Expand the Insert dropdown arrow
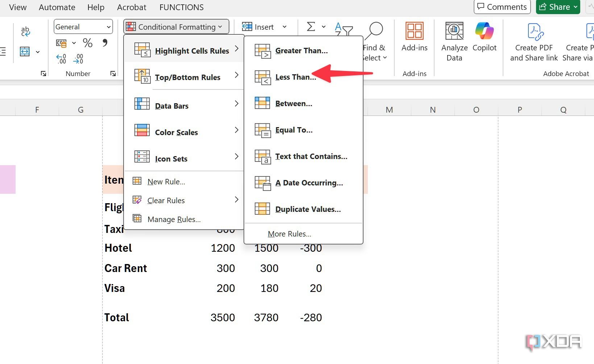Image resolution: width=594 pixels, height=364 pixels. [284, 26]
